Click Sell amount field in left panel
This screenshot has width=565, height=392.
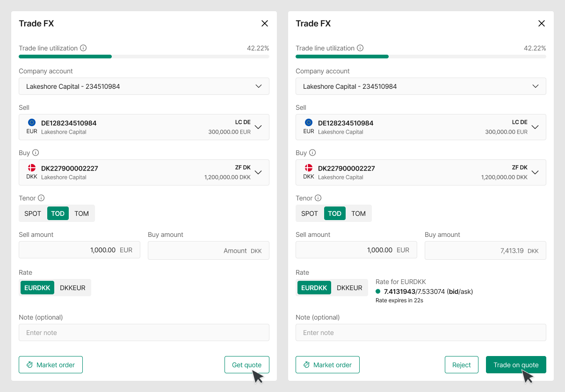80,250
